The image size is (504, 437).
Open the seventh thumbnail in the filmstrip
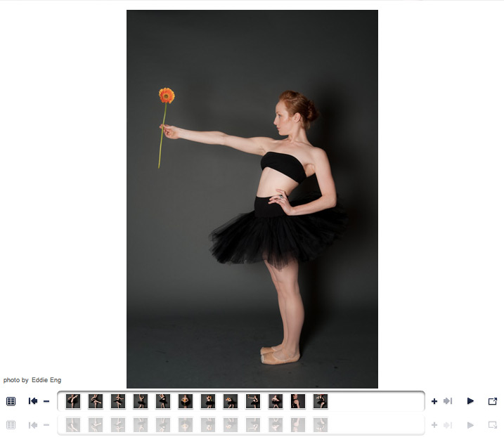pyautogui.click(x=208, y=401)
